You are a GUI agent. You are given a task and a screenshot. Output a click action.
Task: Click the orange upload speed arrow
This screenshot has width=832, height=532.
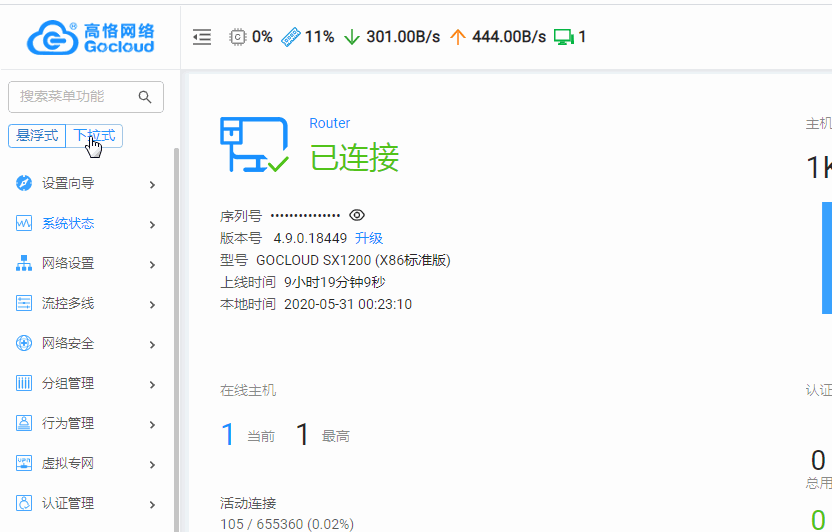(x=458, y=37)
